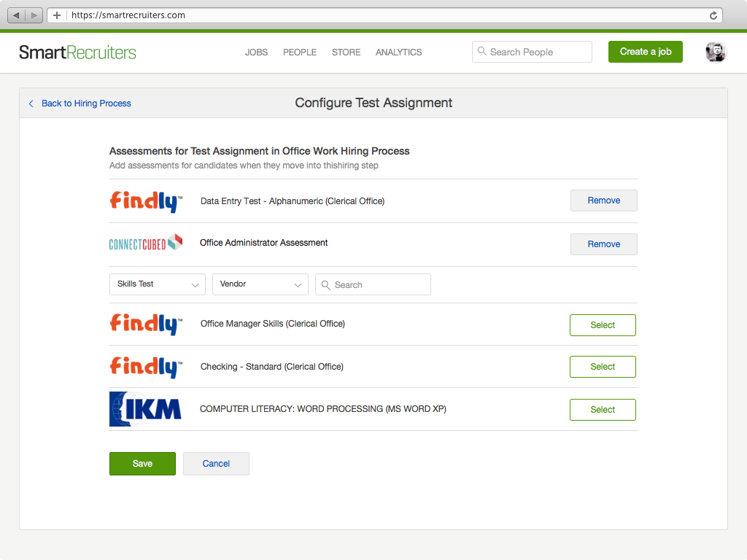The width and height of the screenshot is (747, 560).
Task: Open the Skills Test dropdown
Action: pyautogui.click(x=158, y=284)
